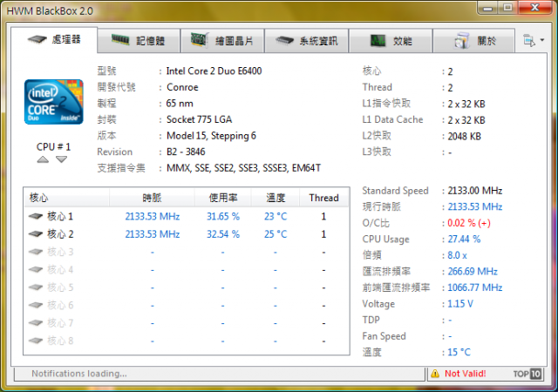The image size is (558, 392).
Task: Select next CPU with down arrow
Action: pyautogui.click(x=61, y=159)
